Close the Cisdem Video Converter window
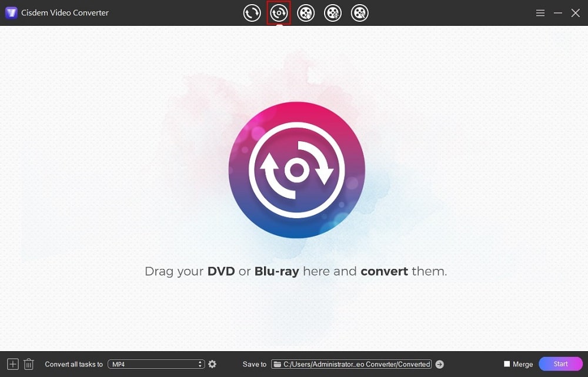 [x=576, y=13]
